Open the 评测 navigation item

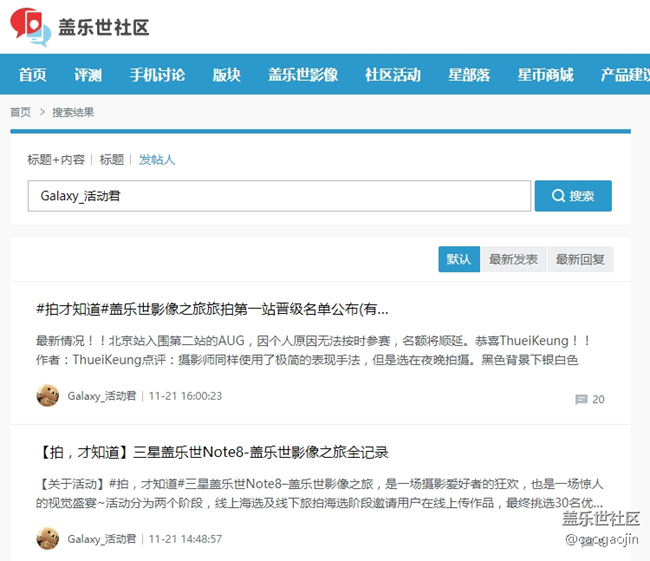tap(88, 75)
